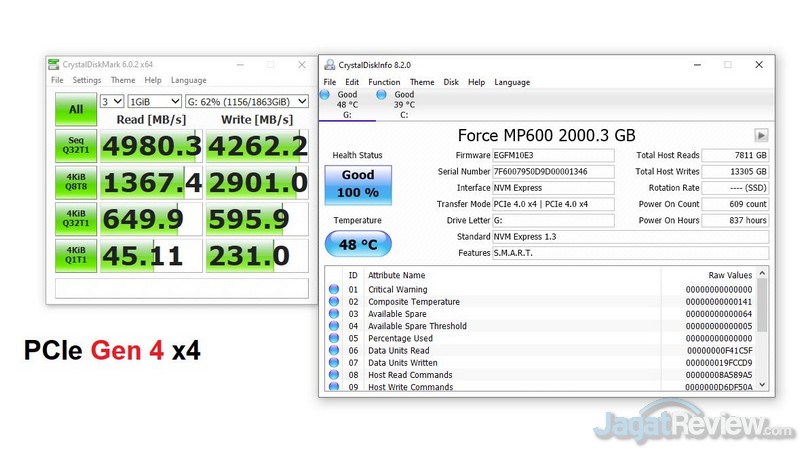800x450 pixels.
Task: Click the Drive Letter field G:
Action: click(x=553, y=220)
